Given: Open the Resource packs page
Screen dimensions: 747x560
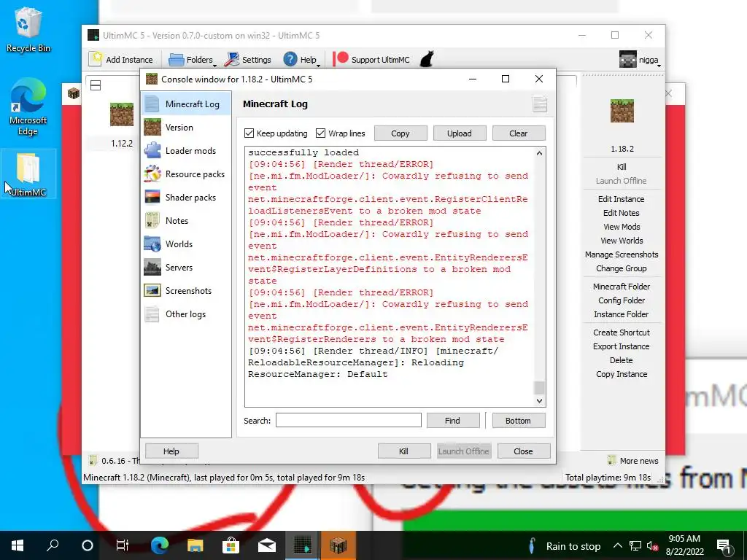Looking at the screenshot, I should 186,174.
